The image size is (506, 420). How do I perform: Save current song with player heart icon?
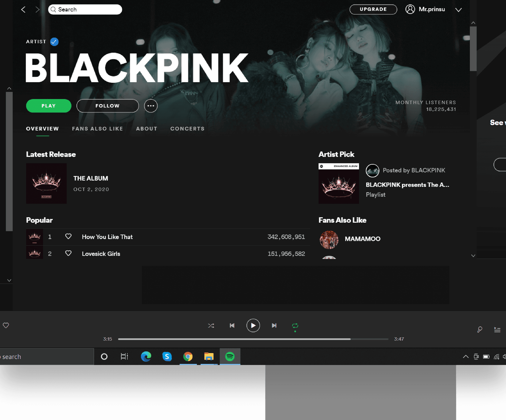tap(6, 325)
